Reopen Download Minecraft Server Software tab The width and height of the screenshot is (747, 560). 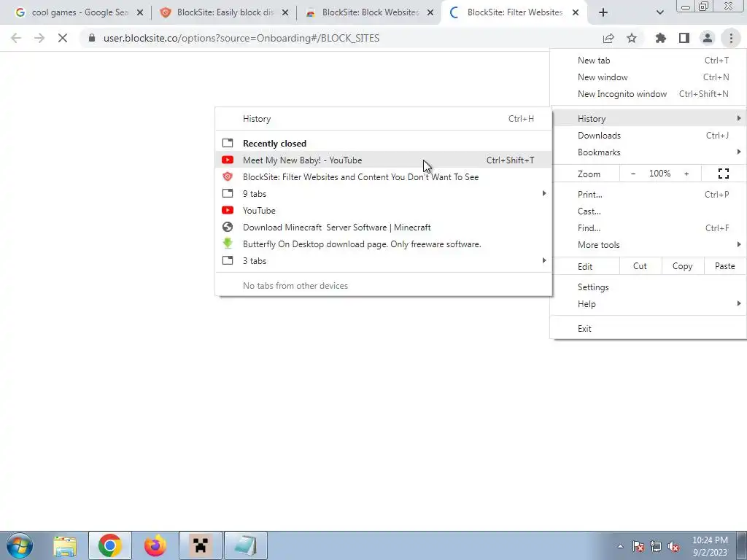pos(384,227)
